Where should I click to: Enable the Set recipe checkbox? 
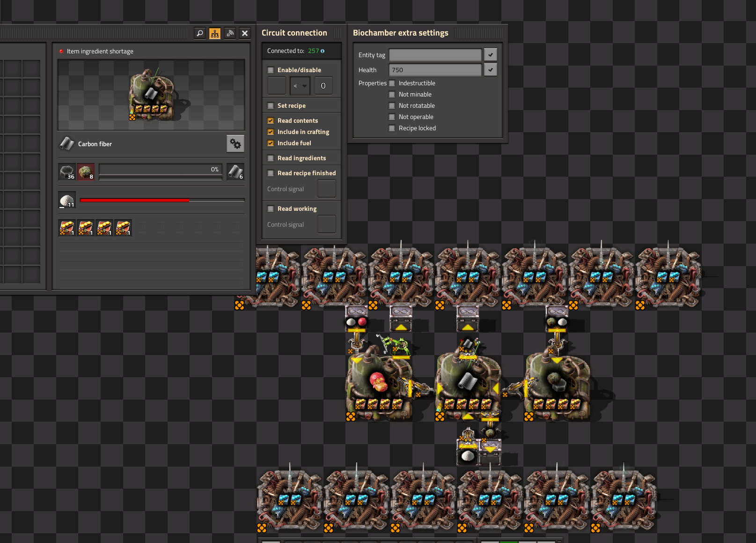click(271, 106)
